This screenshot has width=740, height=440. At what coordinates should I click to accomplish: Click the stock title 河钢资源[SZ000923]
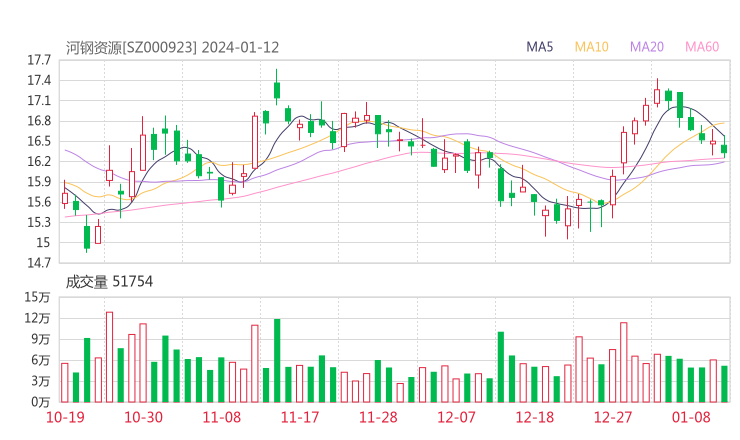(131, 47)
